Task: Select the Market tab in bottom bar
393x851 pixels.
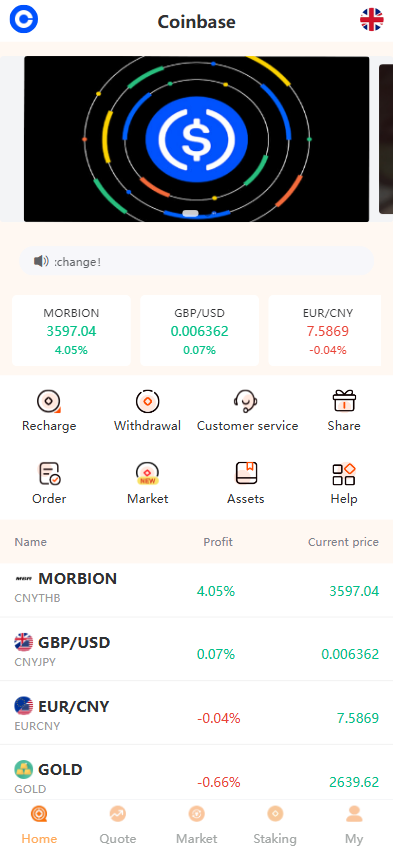Action: pos(196,825)
